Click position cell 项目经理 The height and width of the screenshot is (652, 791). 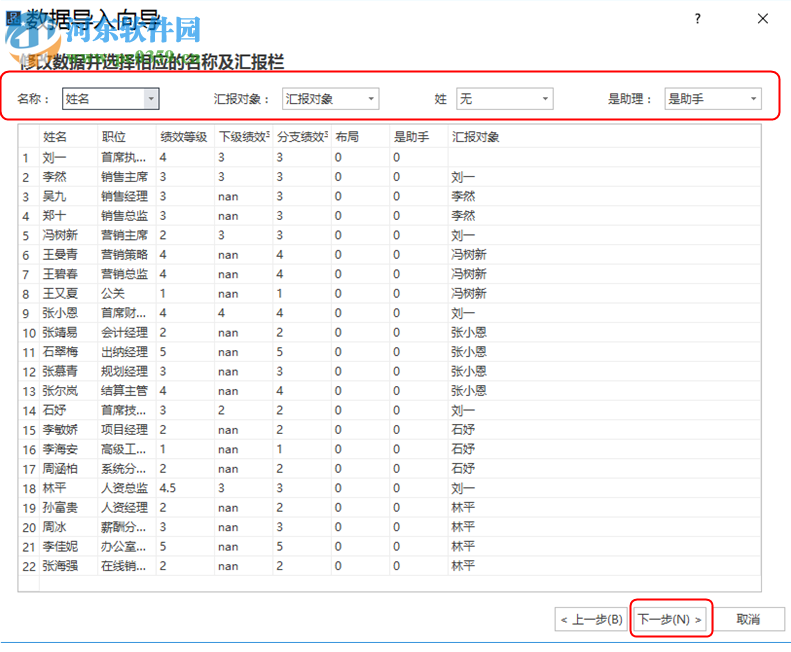[x=127, y=430]
